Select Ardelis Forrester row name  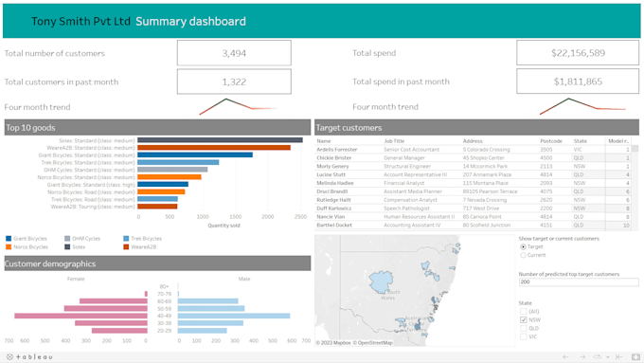point(337,150)
